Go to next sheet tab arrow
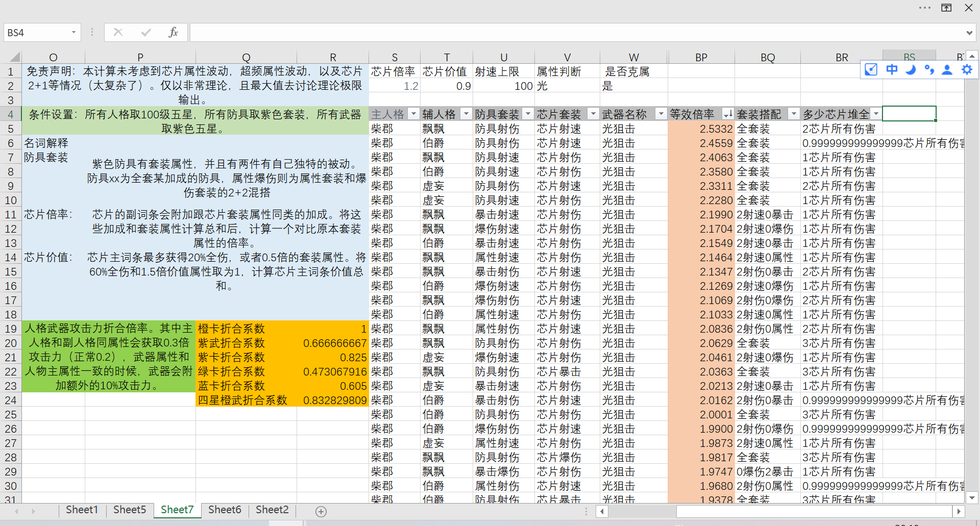 pos(34,511)
